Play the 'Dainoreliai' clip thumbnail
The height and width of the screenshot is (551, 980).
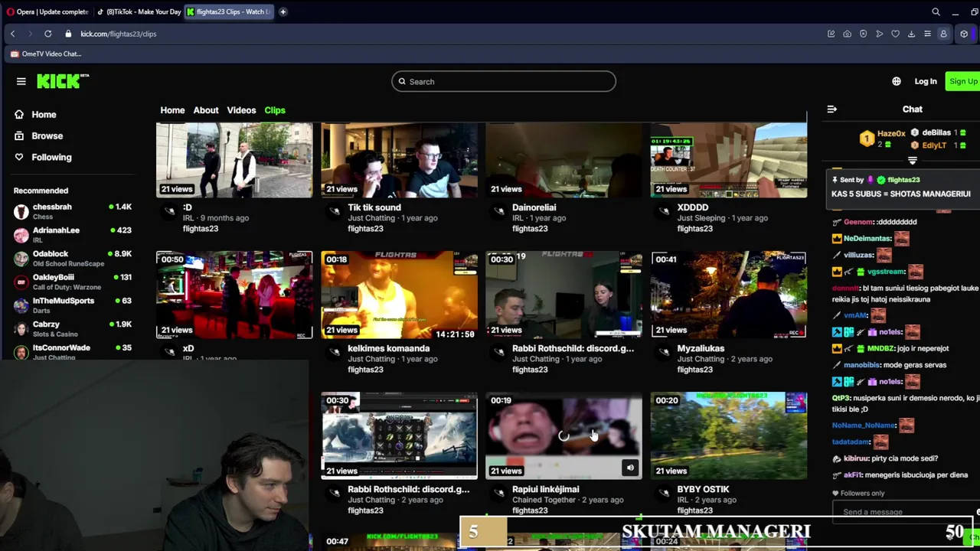tap(564, 160)
